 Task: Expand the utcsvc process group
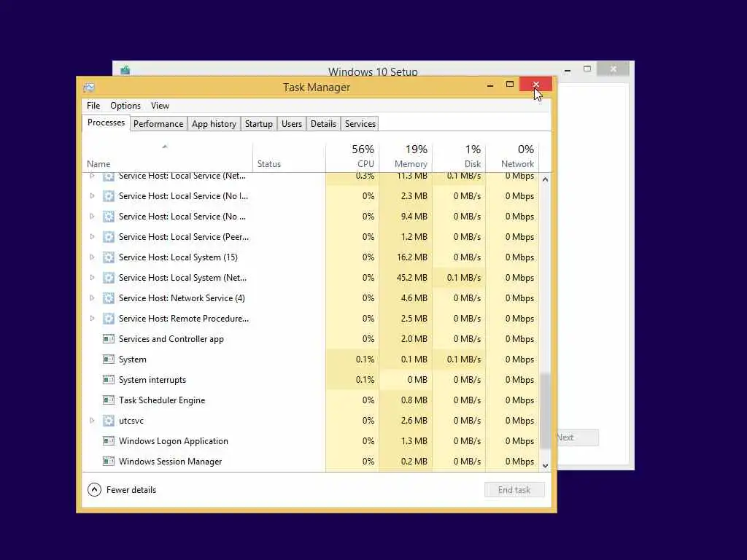[92, 421]
